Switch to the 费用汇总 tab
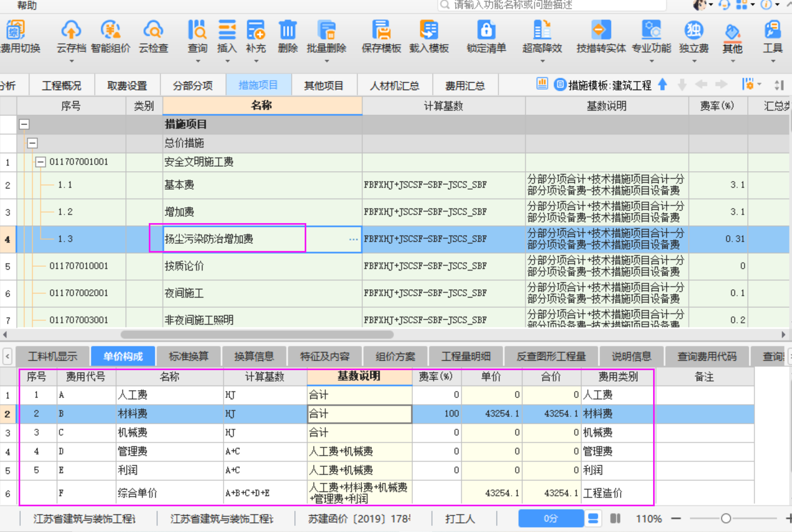This screenshot has height=532, width=792. [465, 86]
